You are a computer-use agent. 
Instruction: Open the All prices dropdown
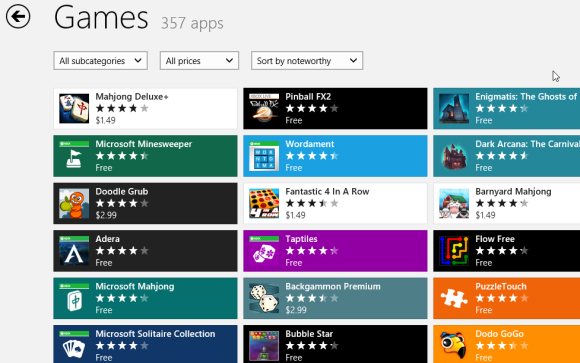[199, 60]
